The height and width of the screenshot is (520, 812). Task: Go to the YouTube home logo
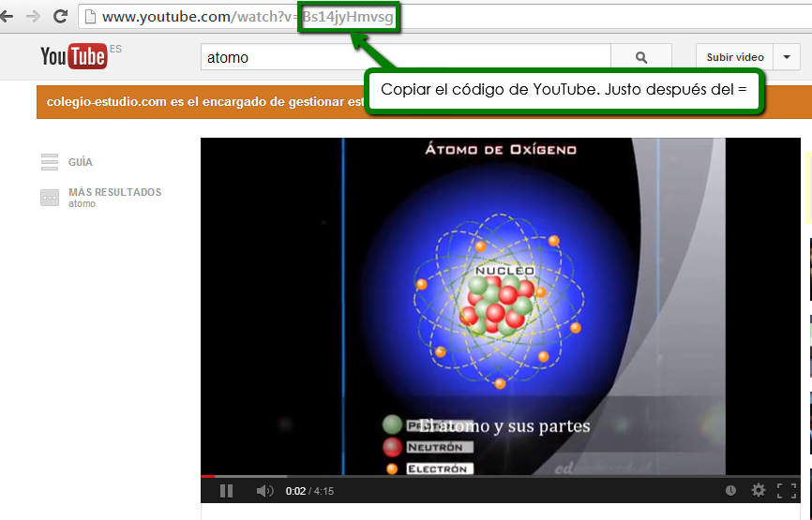click(73, 57)
